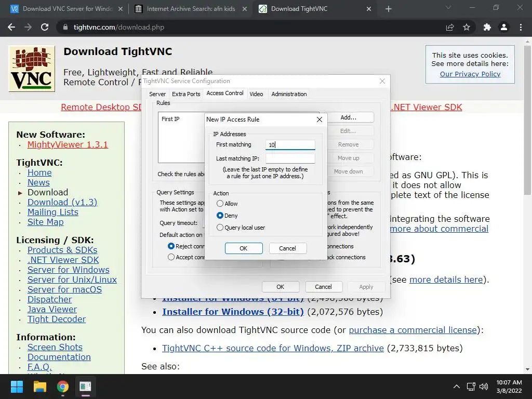The width and height of the screenshot is (532, 399).
Task: Go back using browser back arrow
Action: [x=11, y=27]
